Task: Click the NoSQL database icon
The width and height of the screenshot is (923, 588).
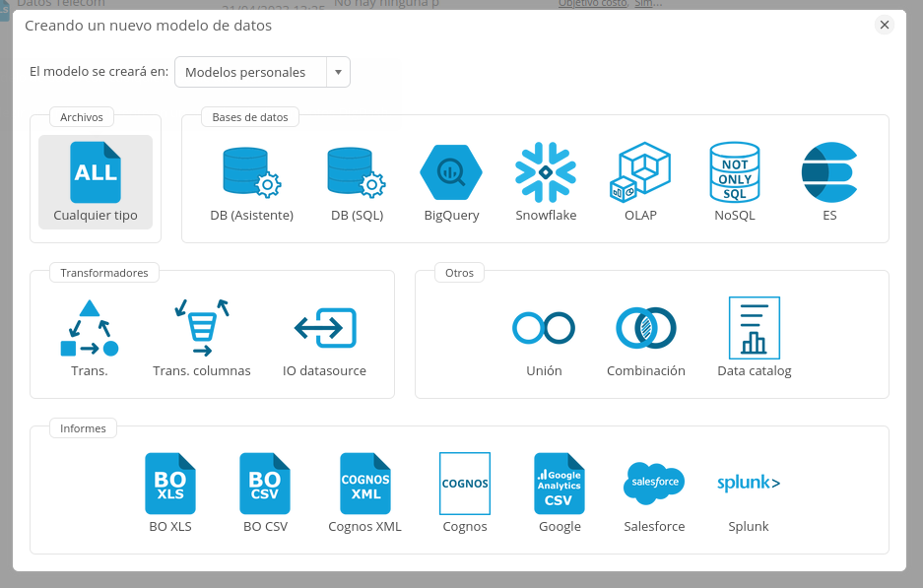Action: pos(735,173)
